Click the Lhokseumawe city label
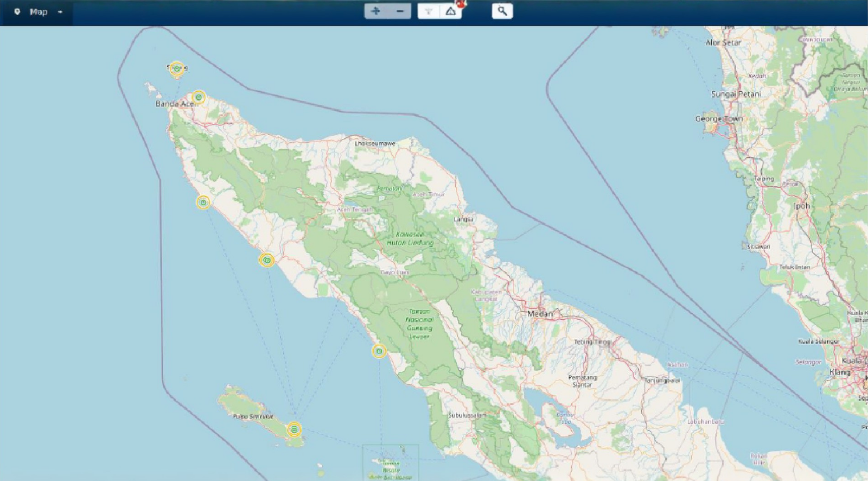This screenshot has height=481, width=868. click(x=375, y=144)
